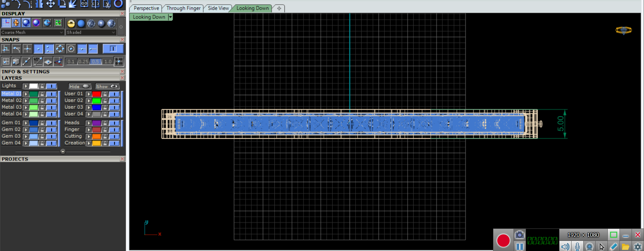
Task: Start recording with the red record button
Action: click(503, 241)
